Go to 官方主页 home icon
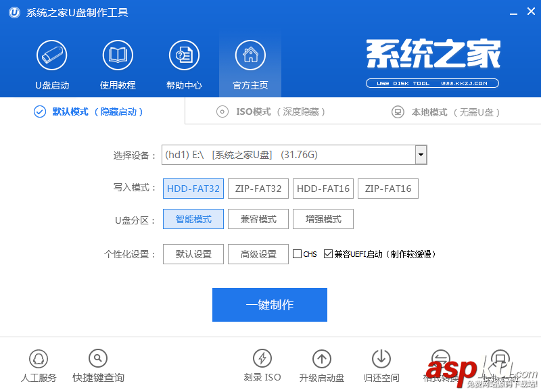The image size is (541, 392). (x=250, y=55)
